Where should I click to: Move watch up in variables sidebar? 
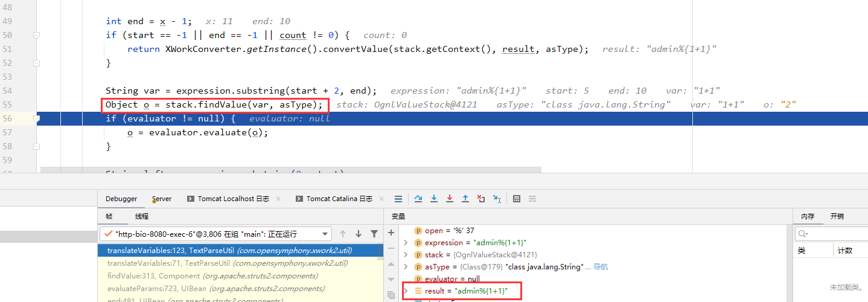391,264
